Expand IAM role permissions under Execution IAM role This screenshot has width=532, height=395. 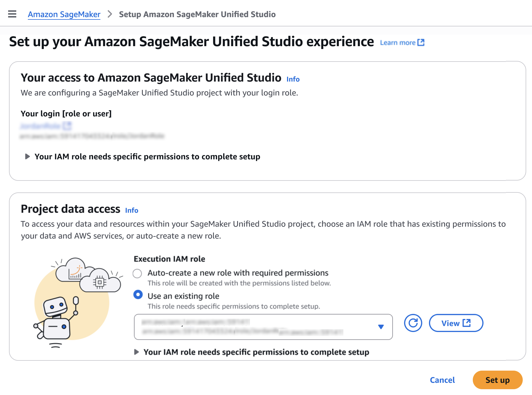point(136,352)
